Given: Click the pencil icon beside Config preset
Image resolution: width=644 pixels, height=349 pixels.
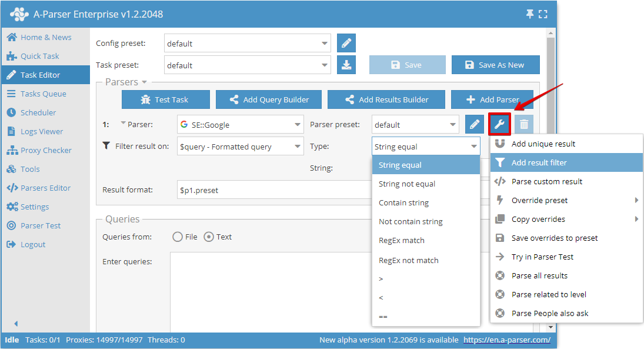Looking at the screenshot, I should (x=346, y=42).
